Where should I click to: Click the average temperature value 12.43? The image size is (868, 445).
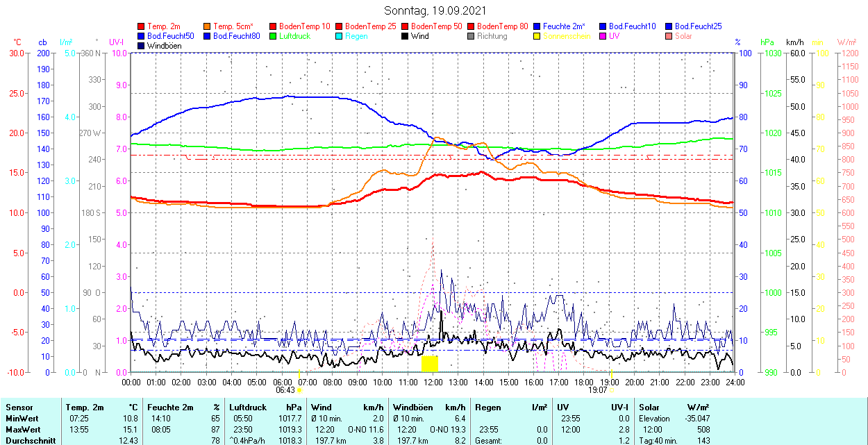[128, 441]
